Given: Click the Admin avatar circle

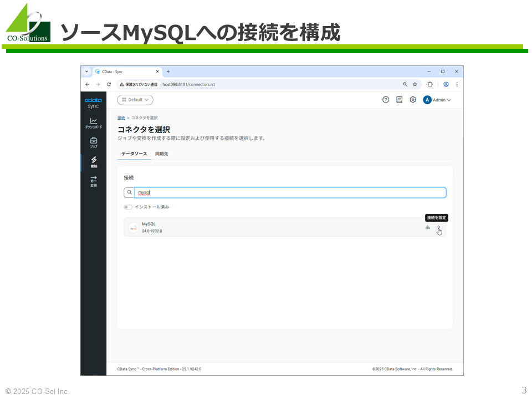Looking at the screenshot, I should (x=427, y=100).
